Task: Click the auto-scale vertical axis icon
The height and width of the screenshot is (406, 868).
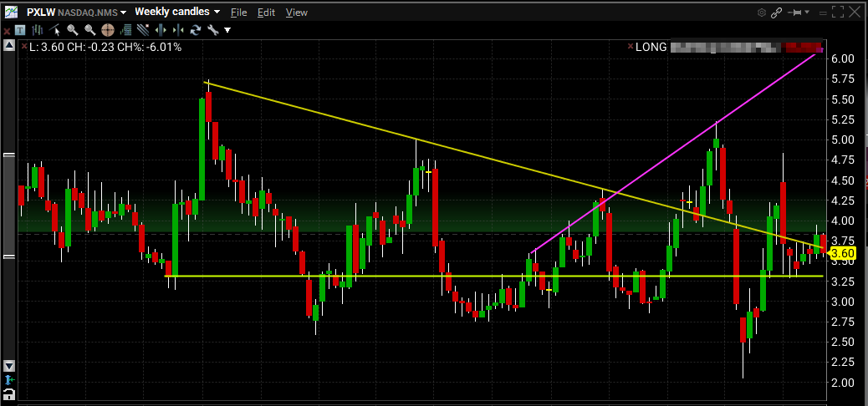Action: pos(9,380)
